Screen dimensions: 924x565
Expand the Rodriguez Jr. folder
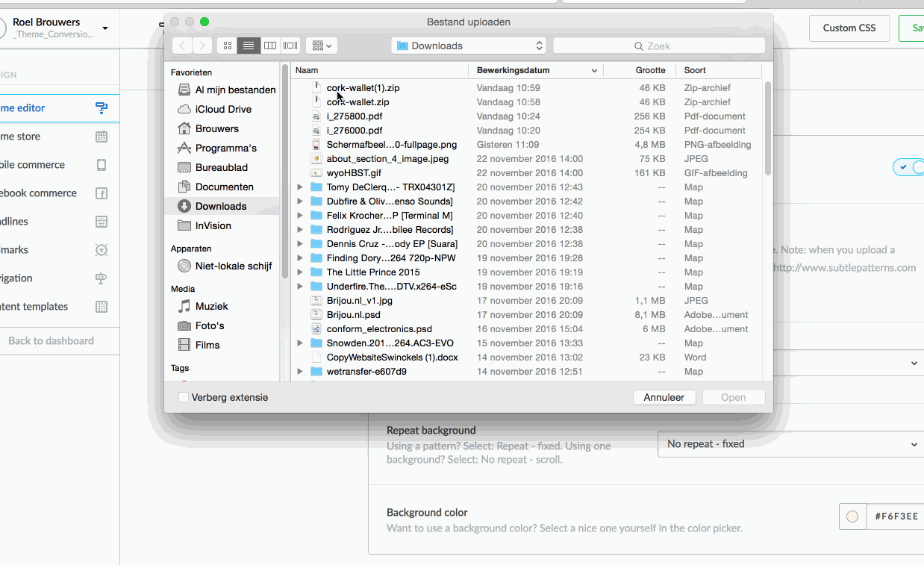pos(300,230)
